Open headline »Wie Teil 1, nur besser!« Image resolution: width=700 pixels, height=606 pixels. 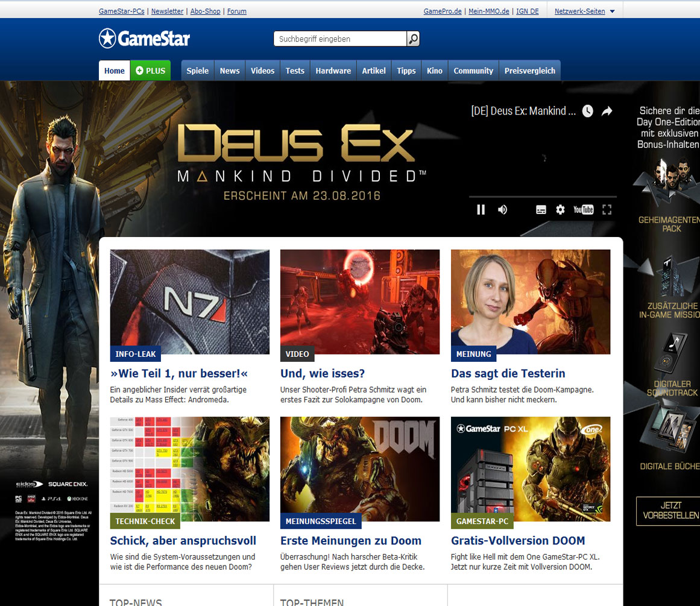coord(178,373)
